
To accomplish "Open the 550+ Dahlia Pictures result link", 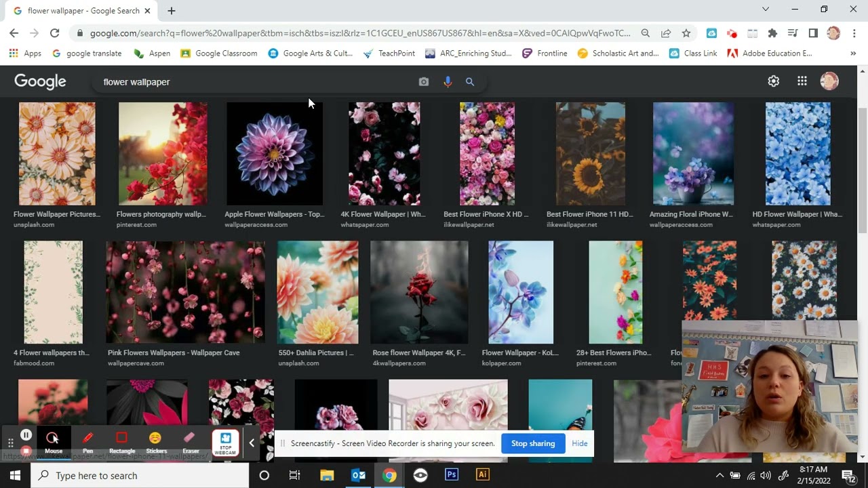I will tap(316, 352).
